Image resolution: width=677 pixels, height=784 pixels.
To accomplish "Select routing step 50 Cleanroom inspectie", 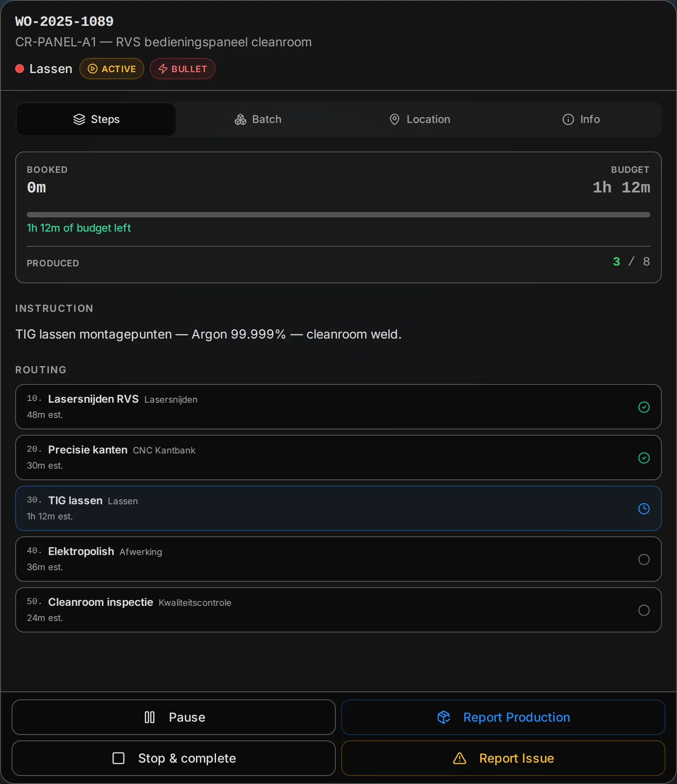I will pos(338,610).
